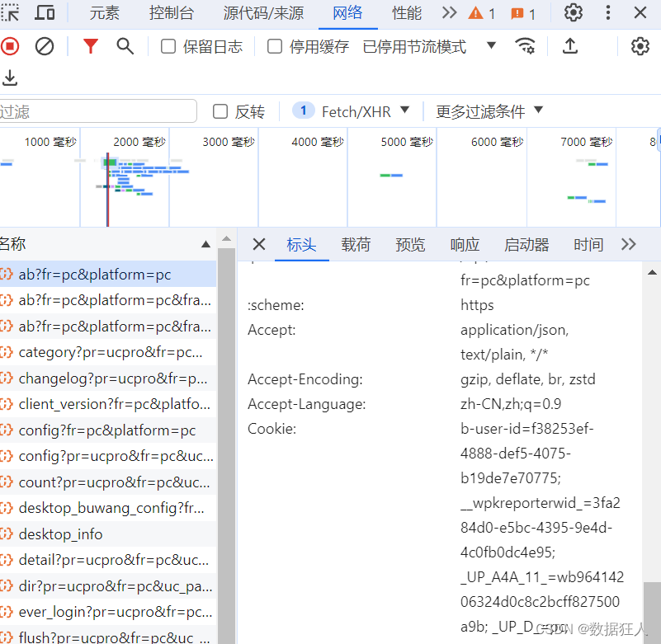Viewport: 661px width, 644px height.
Task: Click the network conditions Wi-Fi icon
Action: pos(526,46)
